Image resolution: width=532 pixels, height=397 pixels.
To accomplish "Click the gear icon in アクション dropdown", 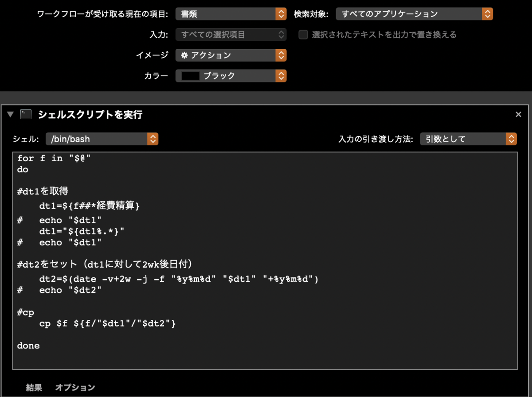I will (x=184, y=55).
